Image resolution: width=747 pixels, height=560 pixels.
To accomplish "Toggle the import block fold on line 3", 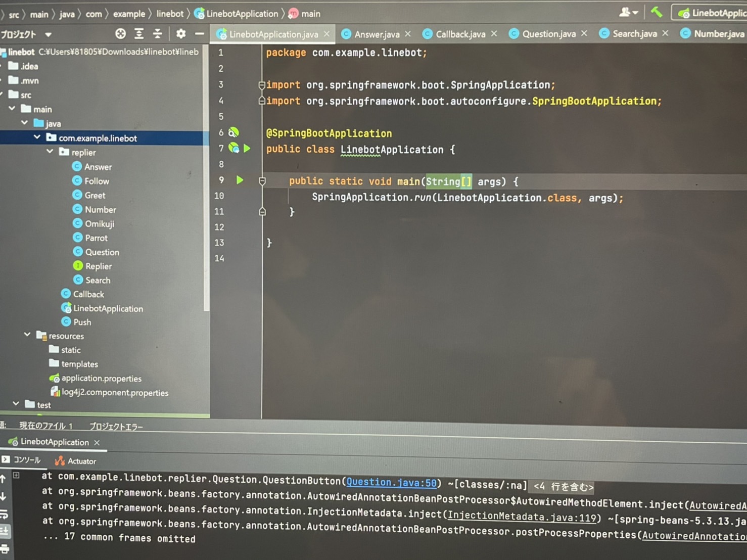I will click(x=262, y=85).
